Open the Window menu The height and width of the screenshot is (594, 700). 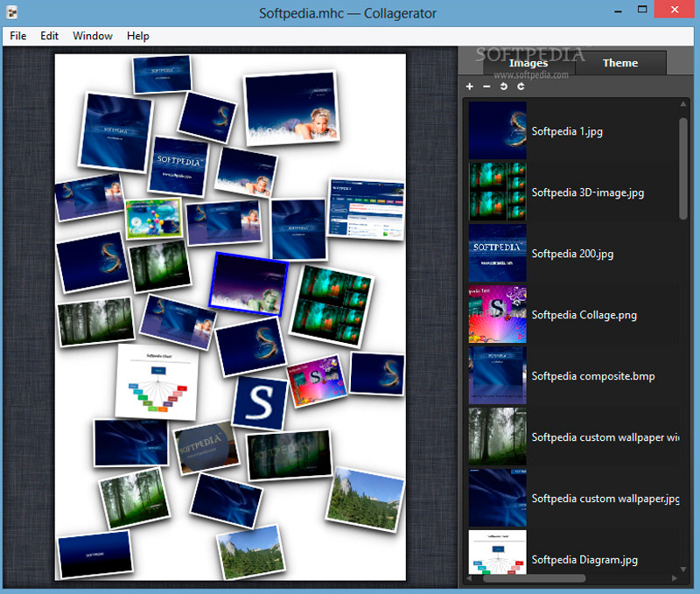[93, 36]
